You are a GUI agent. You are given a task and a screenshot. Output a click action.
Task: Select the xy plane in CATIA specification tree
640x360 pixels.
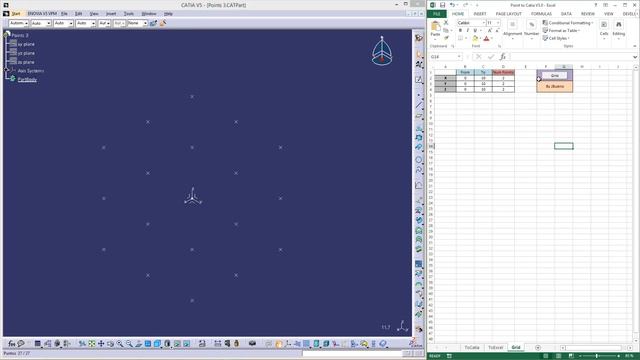(26, 44)
